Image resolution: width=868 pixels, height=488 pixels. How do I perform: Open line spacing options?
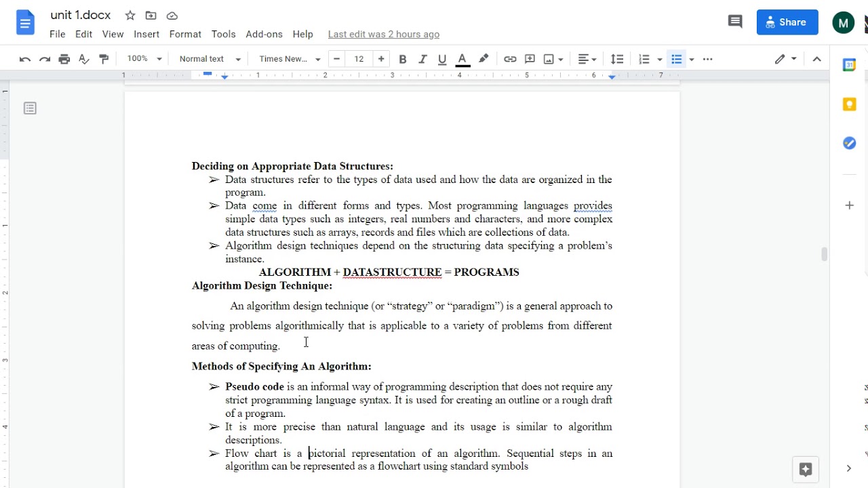pos(616,59)
